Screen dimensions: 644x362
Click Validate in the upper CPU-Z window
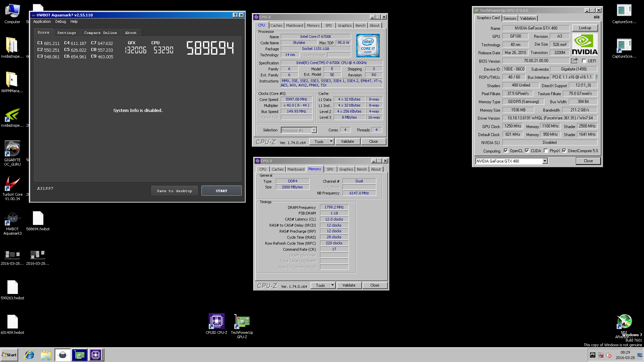point(347,141)
